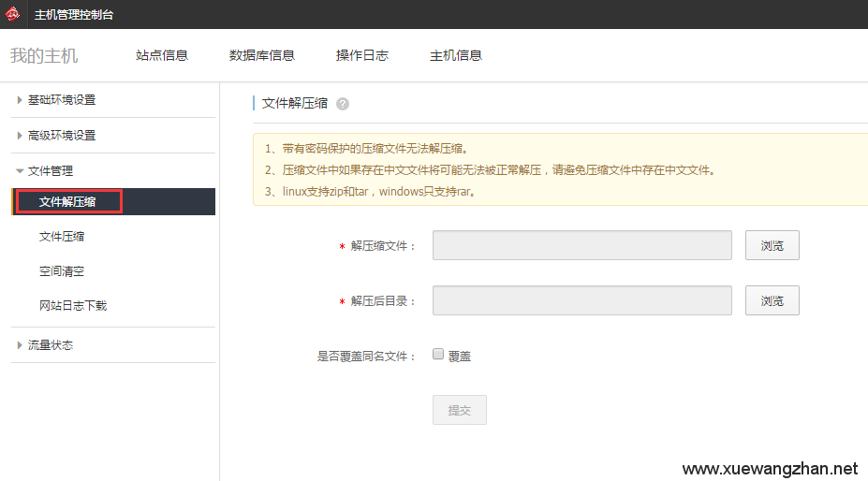The image size is (868, 481).
Task: Click 浏览 button next to 解压后目录
Action: pos(772,301)
